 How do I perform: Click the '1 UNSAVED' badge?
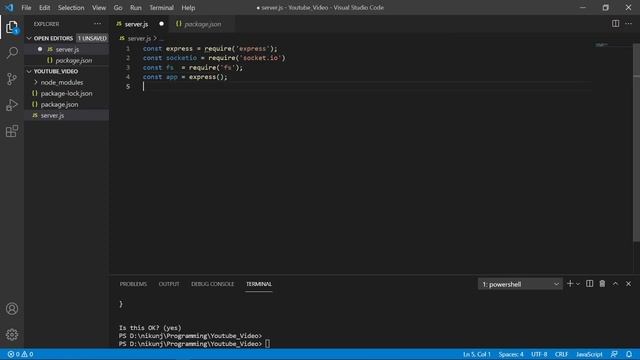pos(92,38)
